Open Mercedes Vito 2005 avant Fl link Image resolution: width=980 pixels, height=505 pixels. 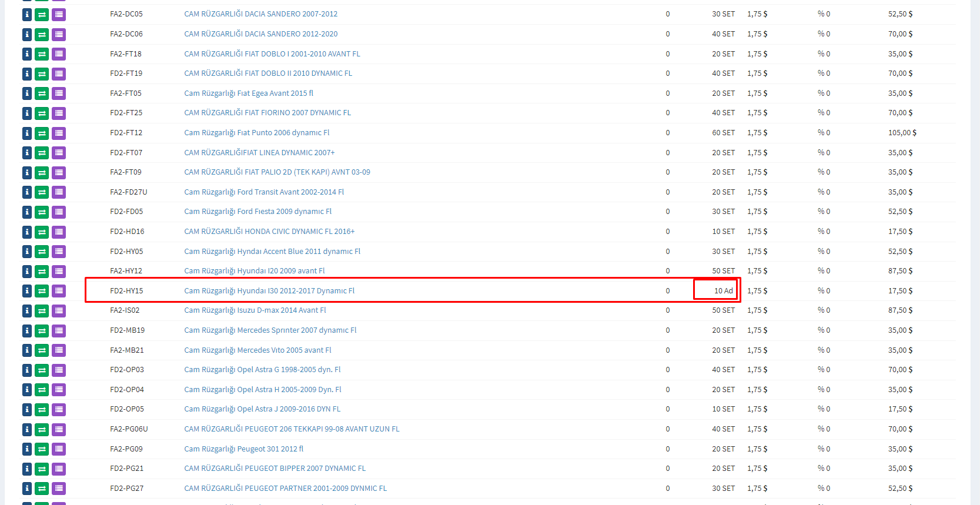pyautogui.click(x=257, y=350)
